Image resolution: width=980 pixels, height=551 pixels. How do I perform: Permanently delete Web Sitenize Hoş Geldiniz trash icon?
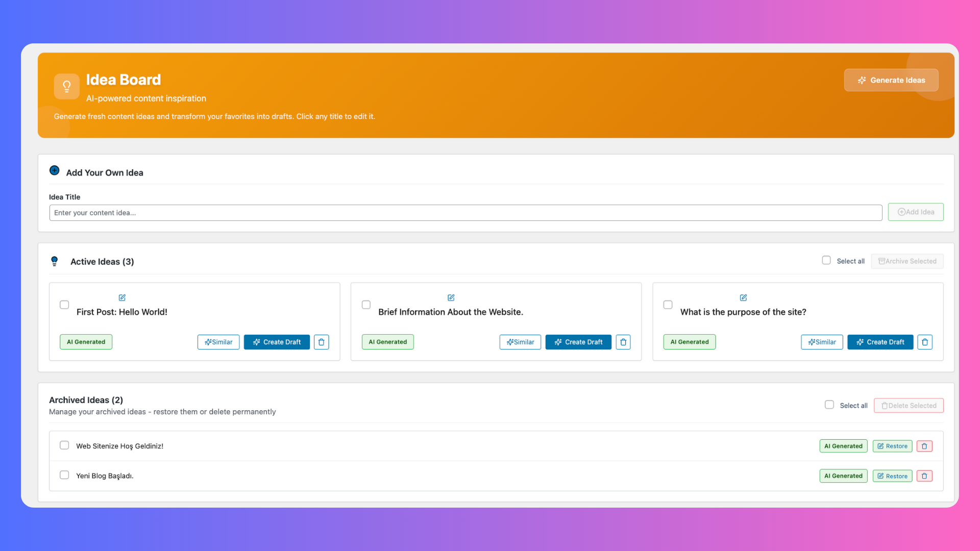(924, 446)
